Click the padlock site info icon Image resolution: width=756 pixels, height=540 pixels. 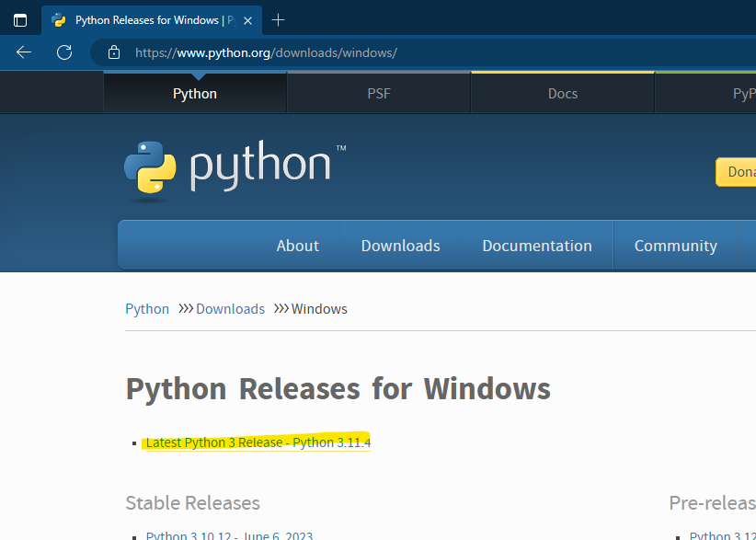[x=114, y=52]
